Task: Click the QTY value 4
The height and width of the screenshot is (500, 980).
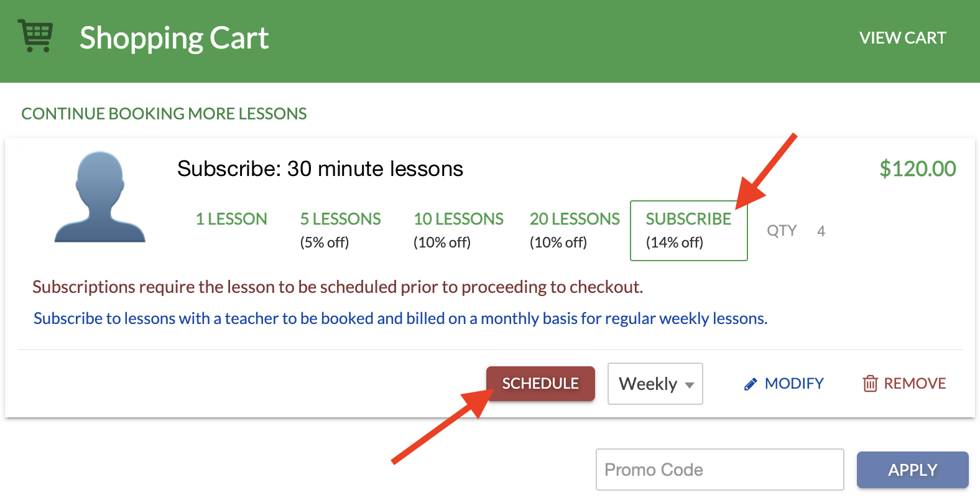Action: point(821,231)
